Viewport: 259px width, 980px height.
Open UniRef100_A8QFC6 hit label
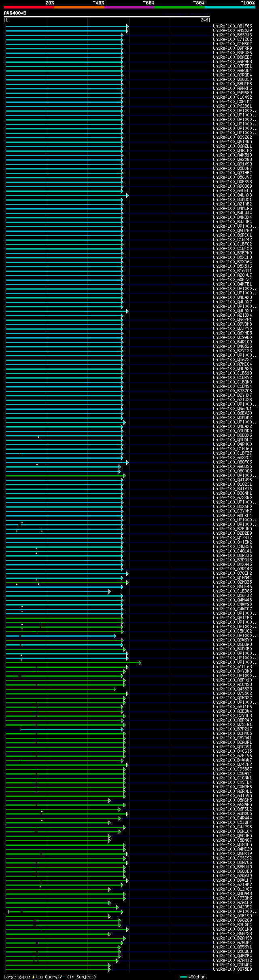click(x=232, y=462)
